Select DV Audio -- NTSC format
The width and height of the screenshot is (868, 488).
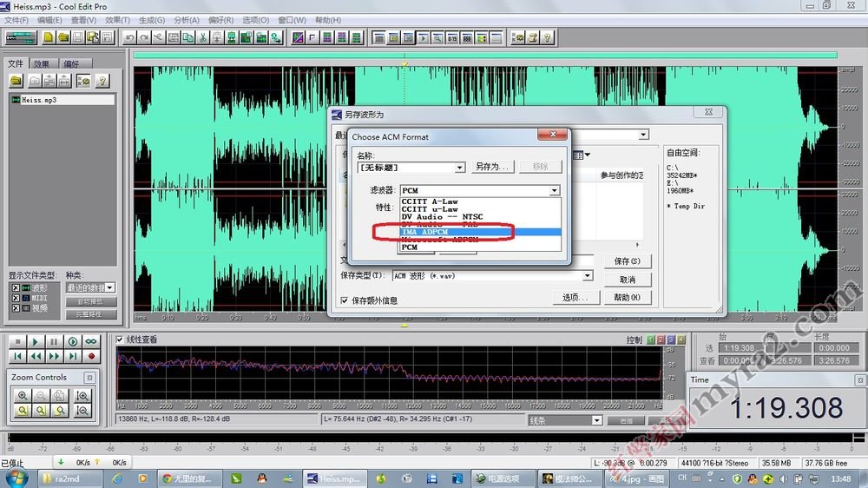(480, 217)
